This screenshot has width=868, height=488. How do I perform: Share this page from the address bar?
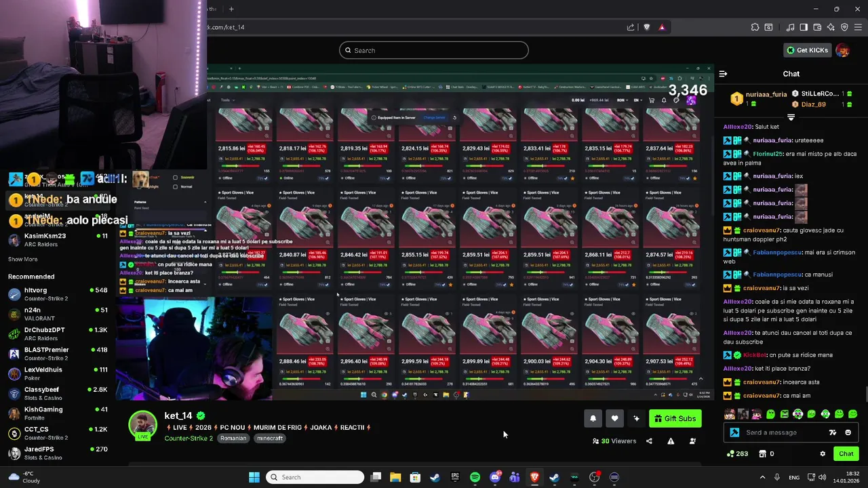[631, 27]
